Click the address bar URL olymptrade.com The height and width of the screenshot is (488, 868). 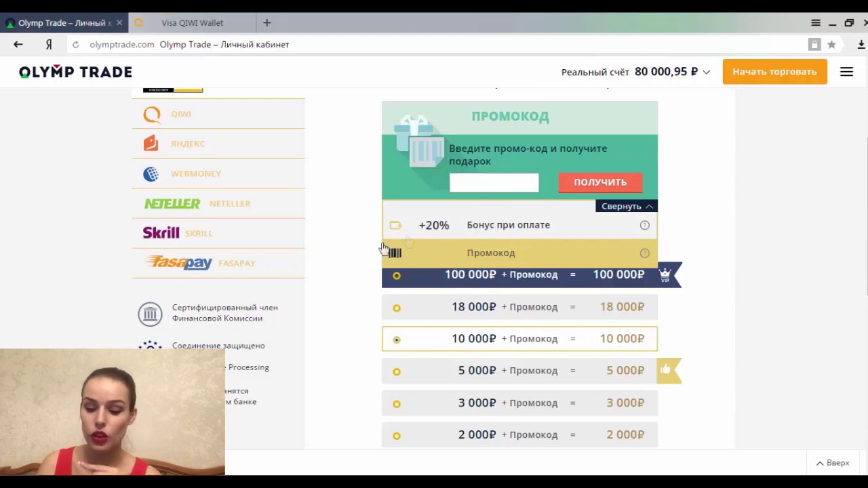(x=122, y=45)
